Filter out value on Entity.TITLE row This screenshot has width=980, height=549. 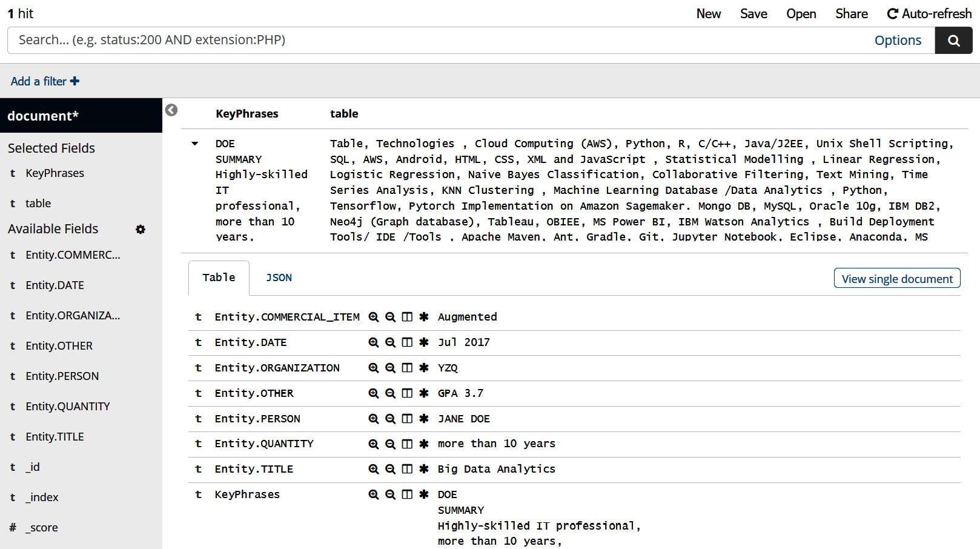point(391,469)
